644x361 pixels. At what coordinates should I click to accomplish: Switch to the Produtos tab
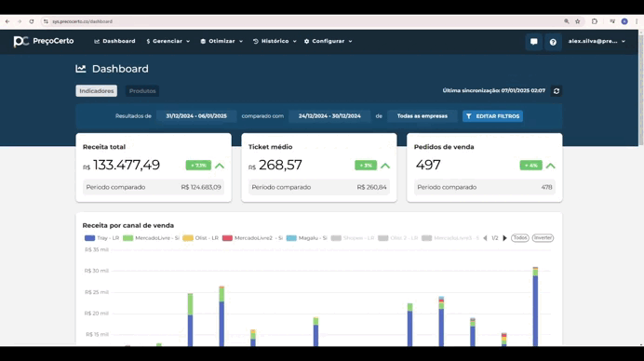pos(142,91)
